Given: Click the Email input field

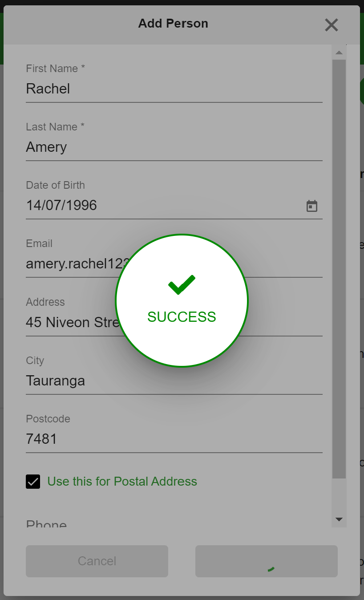Looking at the screenshot, I should click(x=174, y=264).
